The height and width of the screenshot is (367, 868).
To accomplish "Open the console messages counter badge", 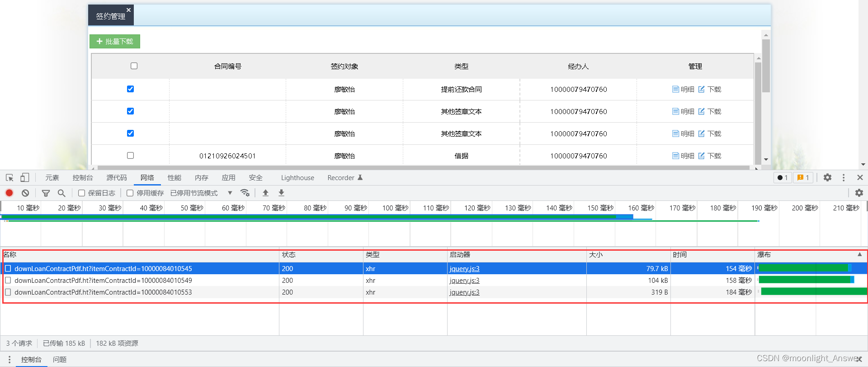I will [x=783, y=177].
